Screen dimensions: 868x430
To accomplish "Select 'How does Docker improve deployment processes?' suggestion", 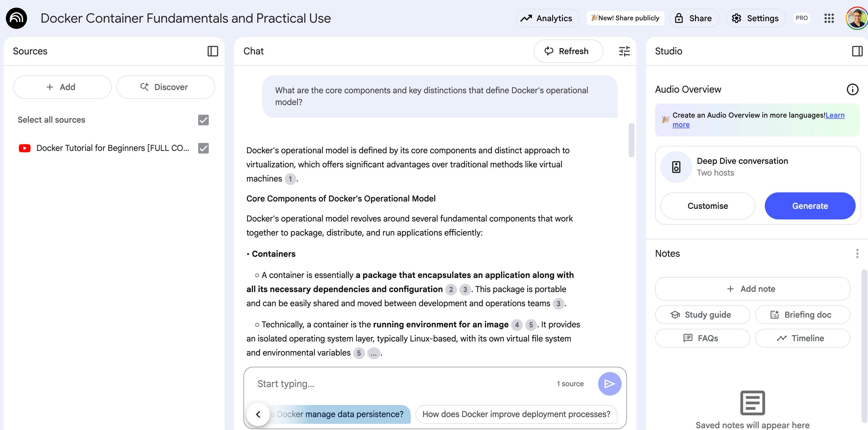I will point(516,414).
